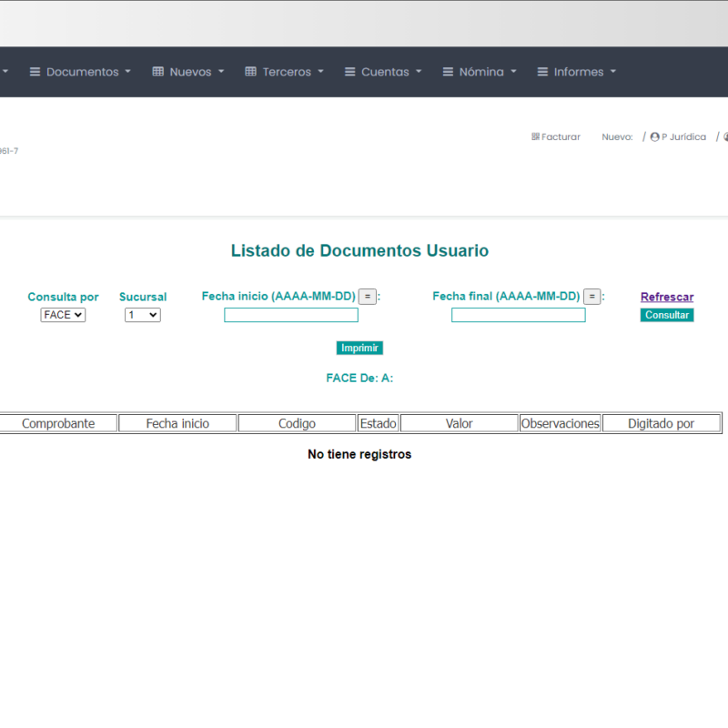Viewport: 728px width, 728px height.
Task: Expand the Informes menu caret
Action: point(613,72)
